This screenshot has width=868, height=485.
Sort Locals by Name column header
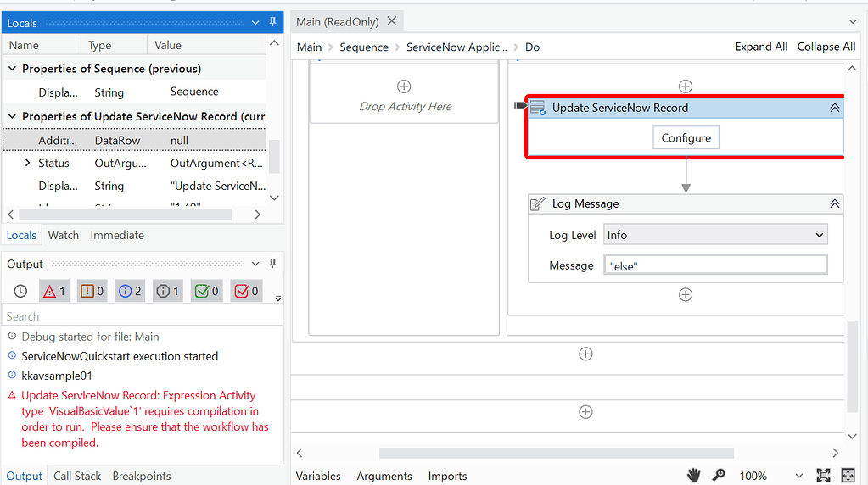[42, 45]
